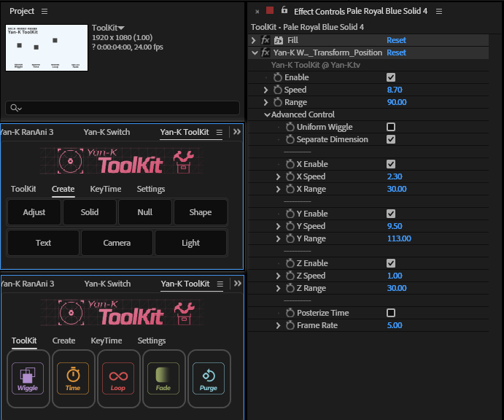Screen dimensions: 504x420
Task: Click the stopwatch for Frame Rate
Action: tap(290, 325)
